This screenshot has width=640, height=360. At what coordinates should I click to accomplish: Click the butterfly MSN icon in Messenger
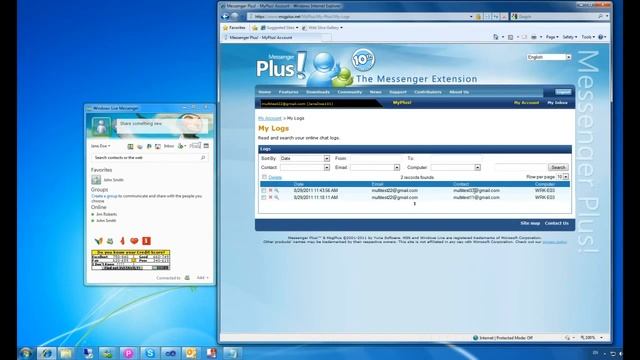[98, 241]
